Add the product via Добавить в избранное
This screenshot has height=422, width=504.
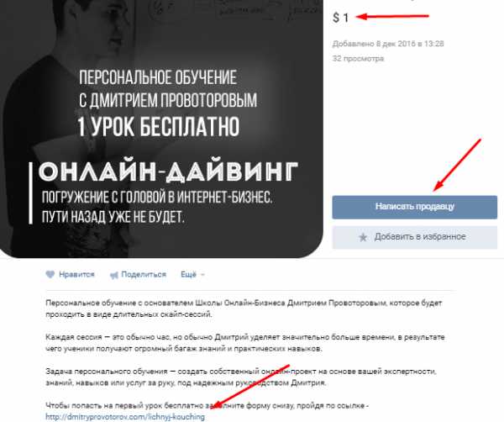click(x=415, y=237)
